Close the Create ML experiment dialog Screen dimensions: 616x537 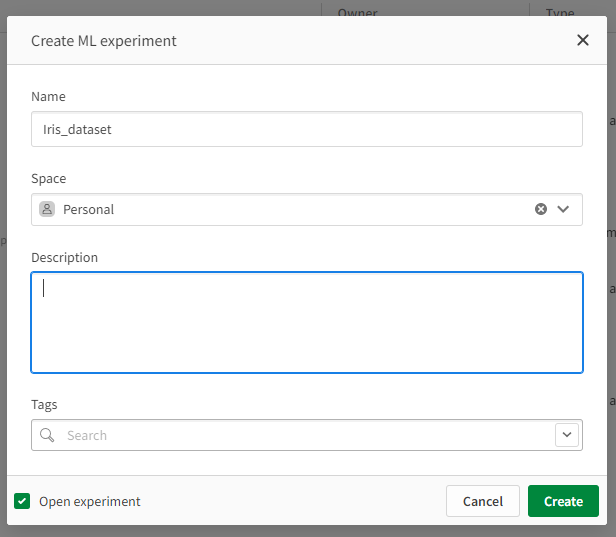pos(583,40)
